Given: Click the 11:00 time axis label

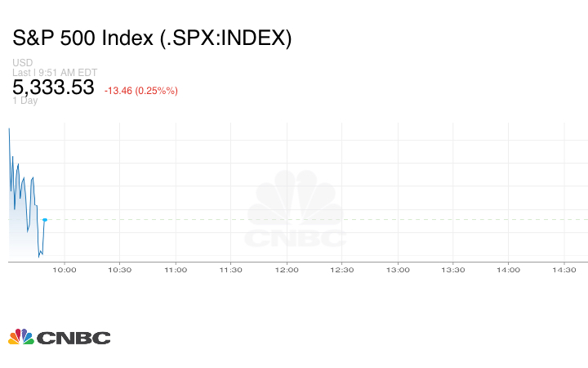Looking at the screenshot, I should 176,270.
